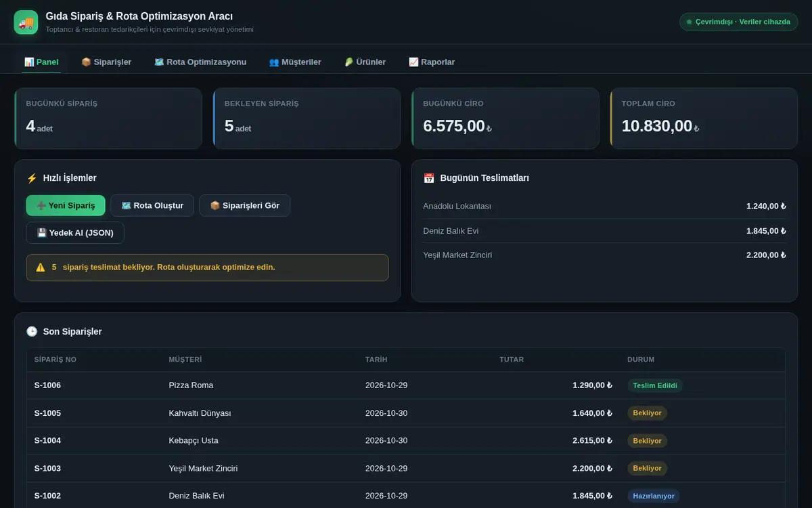Select the Yeşil Market Zinciri delivery entry
812x508 pixels.
coord(604,255)
